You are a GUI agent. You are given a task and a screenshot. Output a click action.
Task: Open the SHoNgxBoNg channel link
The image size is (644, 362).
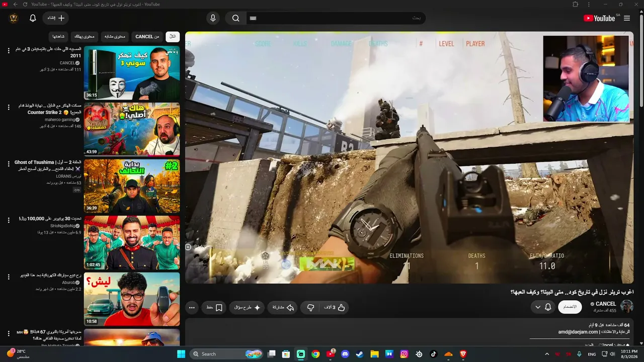click(62, 226)
